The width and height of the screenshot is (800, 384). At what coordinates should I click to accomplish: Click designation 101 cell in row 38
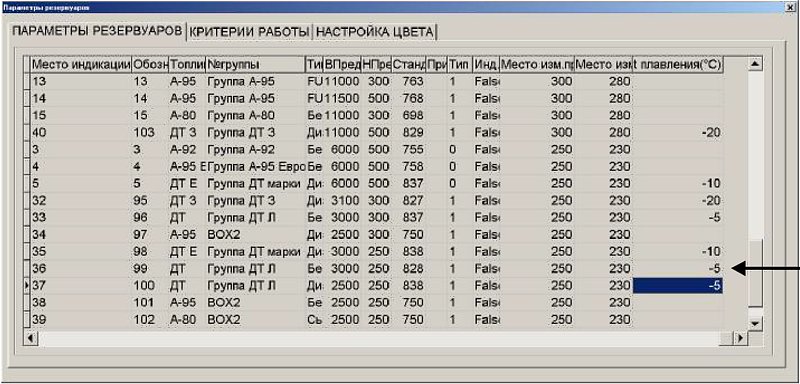click(x=150, y=303)
